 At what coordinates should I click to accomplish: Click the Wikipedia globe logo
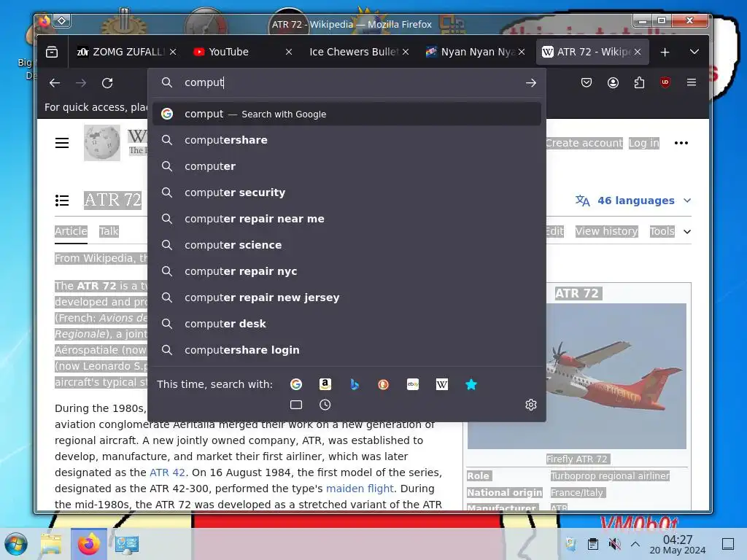102,143
